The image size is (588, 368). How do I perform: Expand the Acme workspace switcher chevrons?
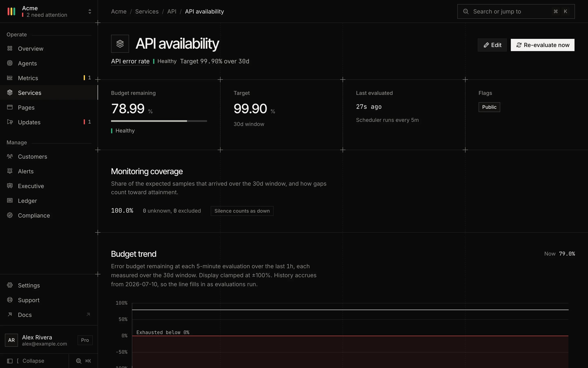coord(90,11)
